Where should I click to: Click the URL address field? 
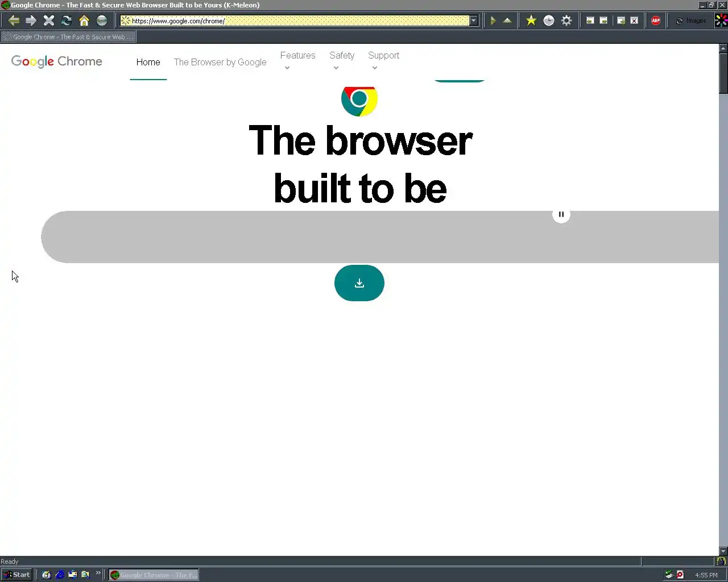pyautogui.click(x=295, y=20)
